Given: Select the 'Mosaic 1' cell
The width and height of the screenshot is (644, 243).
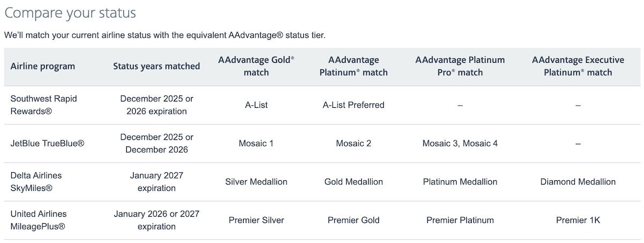Looking at the screenshot, I should tap(256, 144).
